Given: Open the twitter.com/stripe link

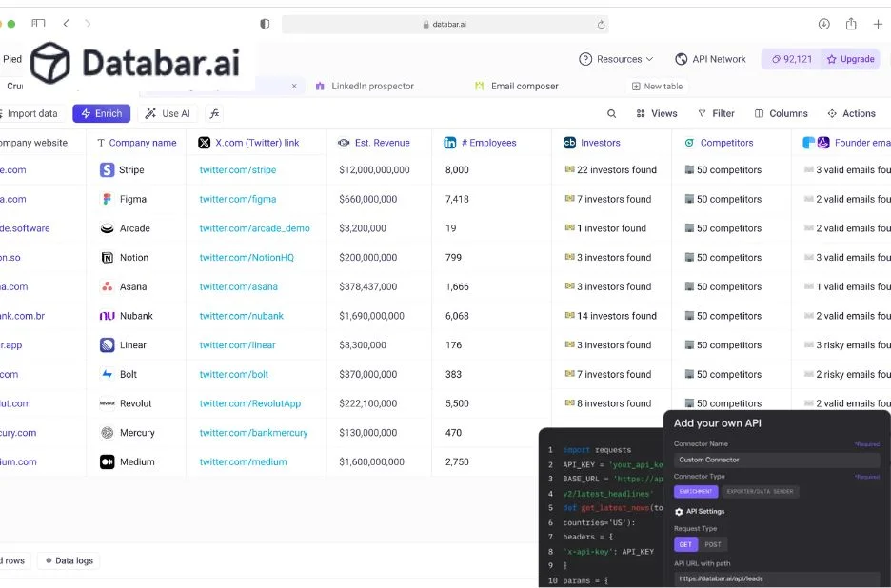Looking at the screenshot, I should coord(238,170).
